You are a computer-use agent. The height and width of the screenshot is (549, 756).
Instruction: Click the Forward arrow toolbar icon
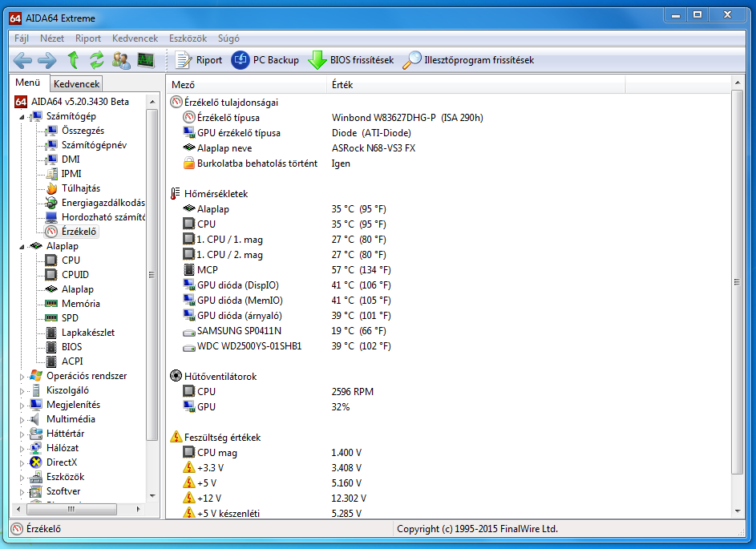pyautogui.click(x=47, y=60)
